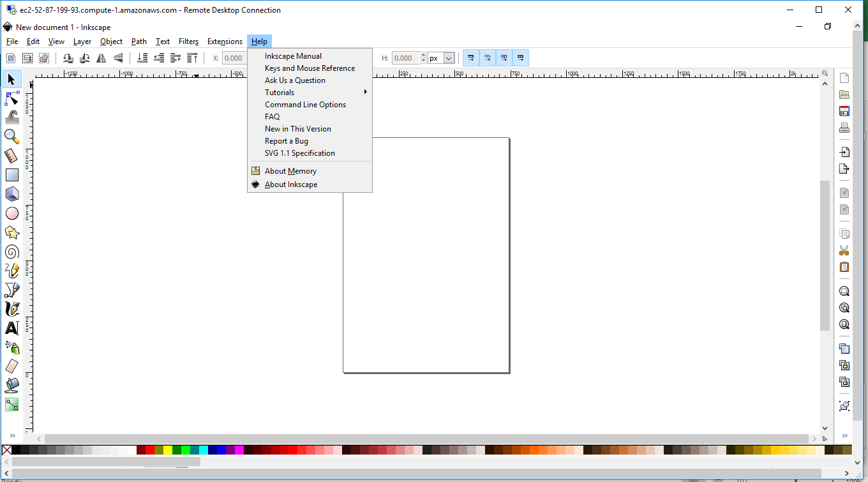The height and width of the screenshot is (482, 868).
Task: Click the Paste clipboard icon
Action: (844, 267)
